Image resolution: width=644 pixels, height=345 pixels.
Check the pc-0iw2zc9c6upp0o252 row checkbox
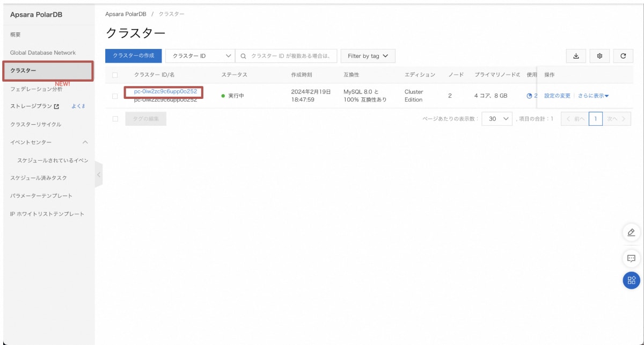point(114,96)
